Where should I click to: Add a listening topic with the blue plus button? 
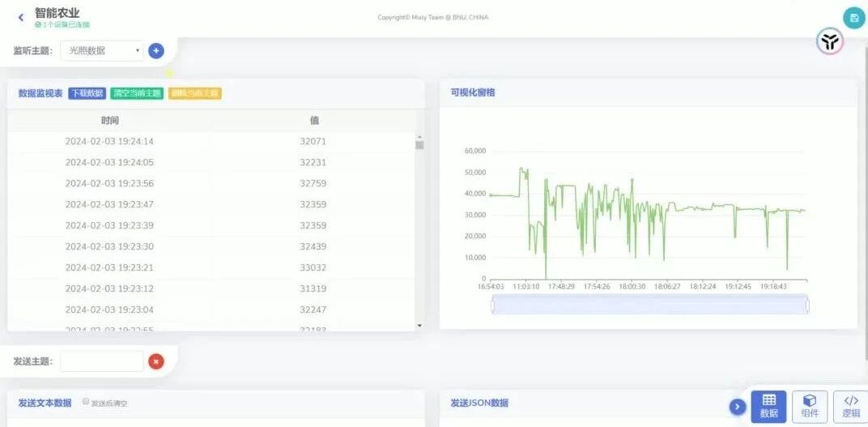pyautogui.click(x=156, y=51)
